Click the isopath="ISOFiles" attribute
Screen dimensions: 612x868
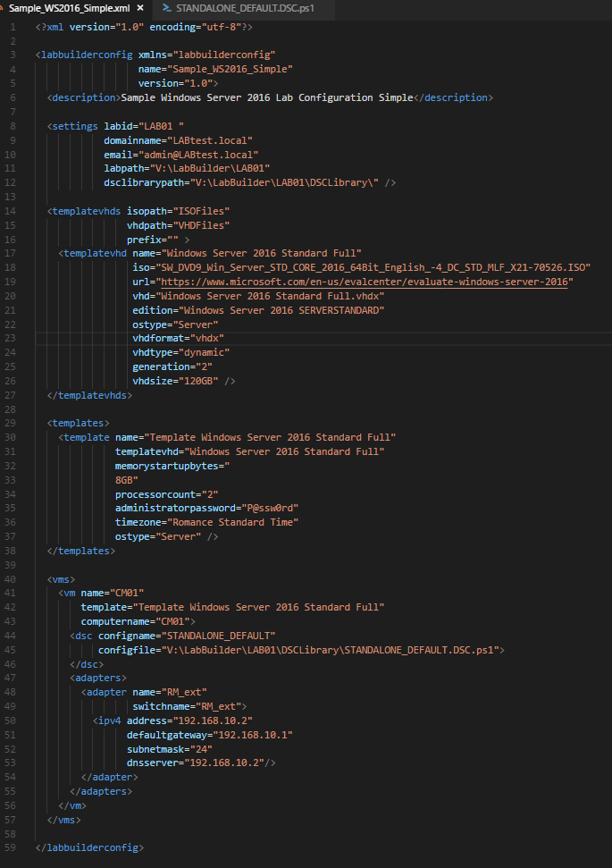178,212
